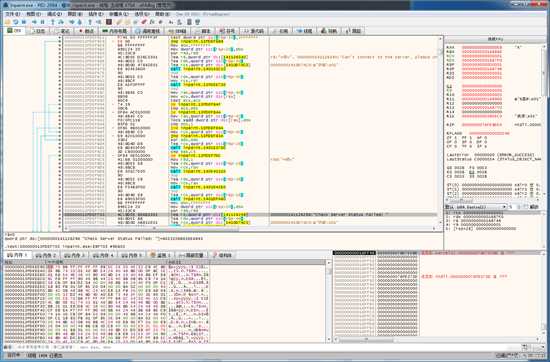Click the calculator icon in the toolbar
Viewport: 550px width, 362px height.
point(189,22)
